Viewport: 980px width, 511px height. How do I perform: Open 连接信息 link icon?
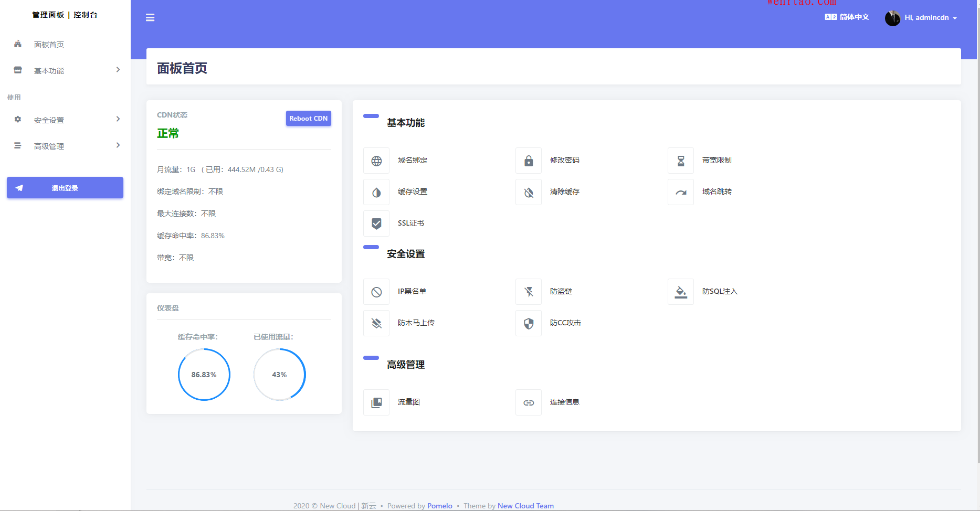[x=529, y=402]
